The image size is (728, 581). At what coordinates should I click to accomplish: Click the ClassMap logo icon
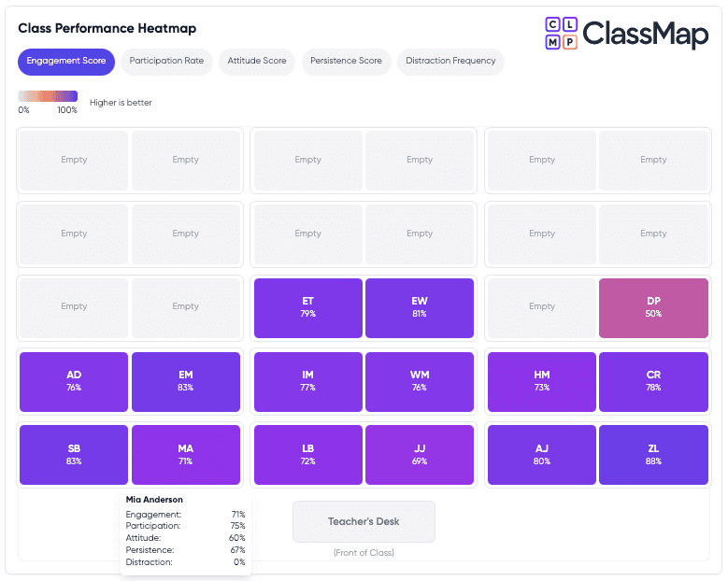[561, 34]
